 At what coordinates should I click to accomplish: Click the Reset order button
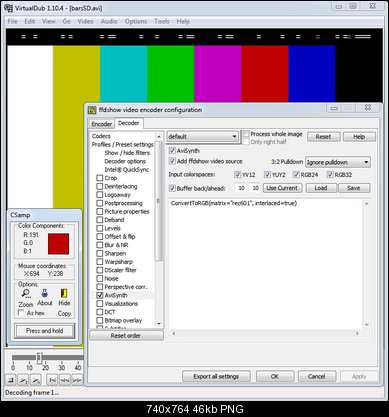click(x=126, y=335)
